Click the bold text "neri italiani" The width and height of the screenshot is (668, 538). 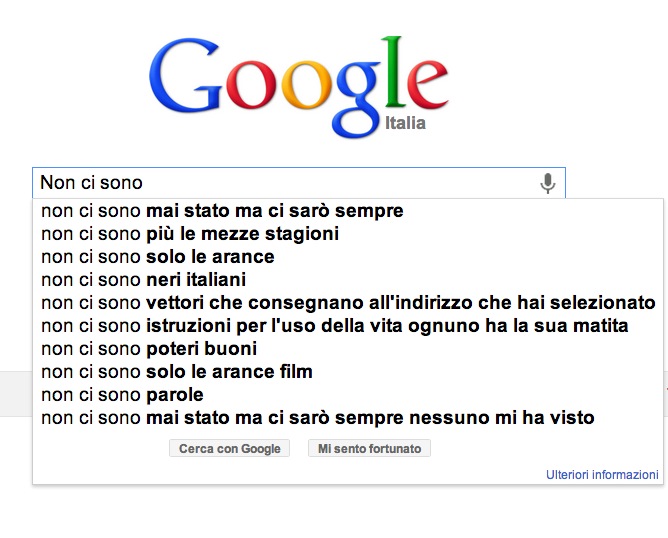(196, 280)
